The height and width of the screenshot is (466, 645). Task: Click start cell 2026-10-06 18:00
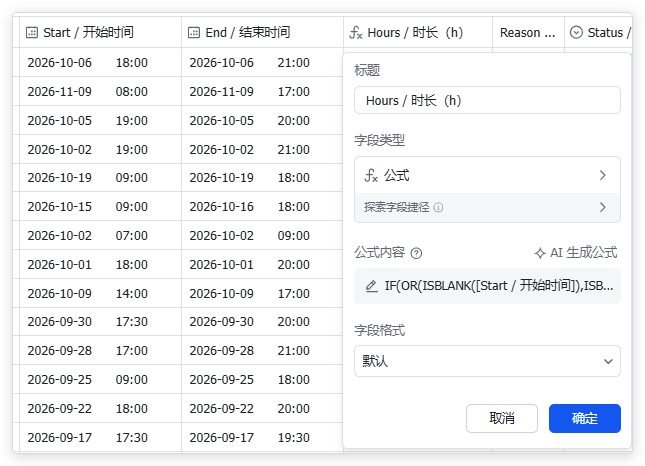tap(100, 63)
